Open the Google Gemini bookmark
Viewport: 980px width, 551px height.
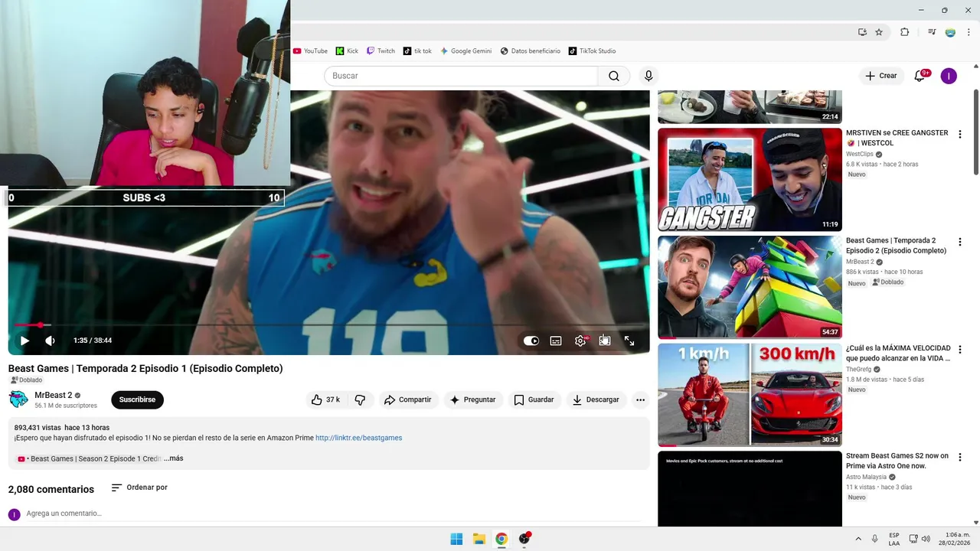pos(465,51)
